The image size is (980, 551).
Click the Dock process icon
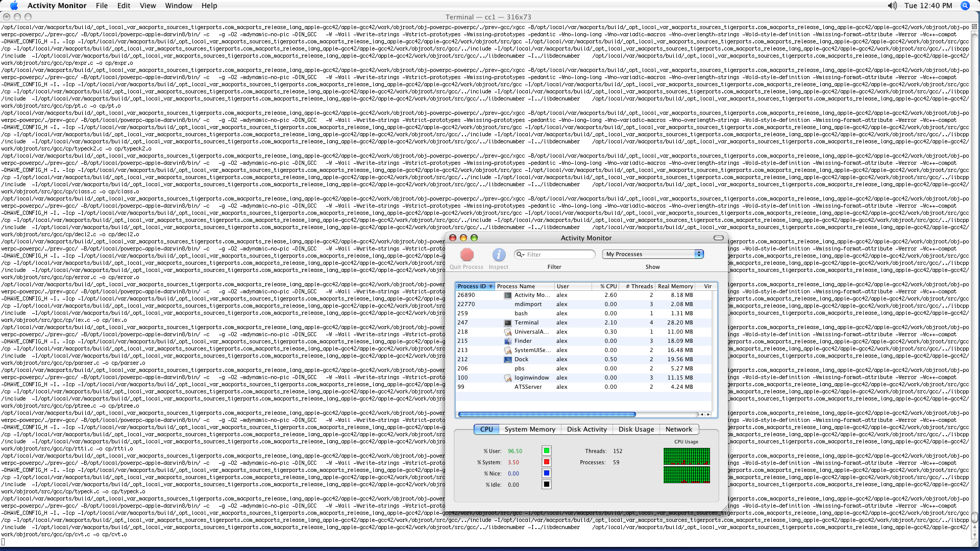click(x=508, y=360)
